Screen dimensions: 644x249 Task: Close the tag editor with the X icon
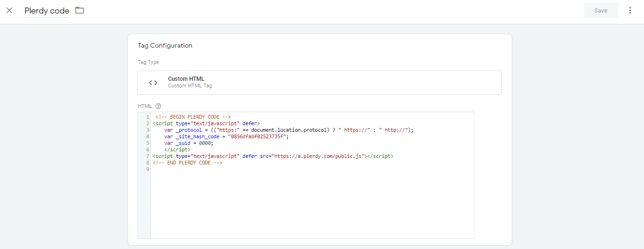coord(9,10)
